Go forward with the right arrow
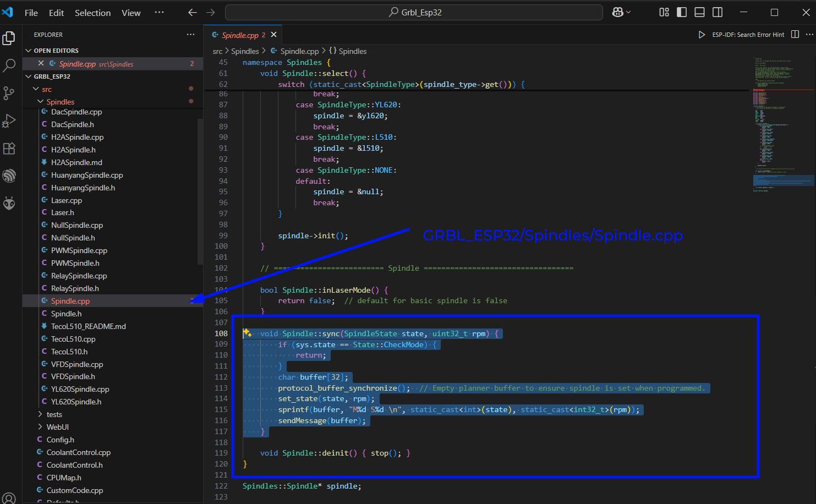This screenshot has height=504, width=816. 210,12
